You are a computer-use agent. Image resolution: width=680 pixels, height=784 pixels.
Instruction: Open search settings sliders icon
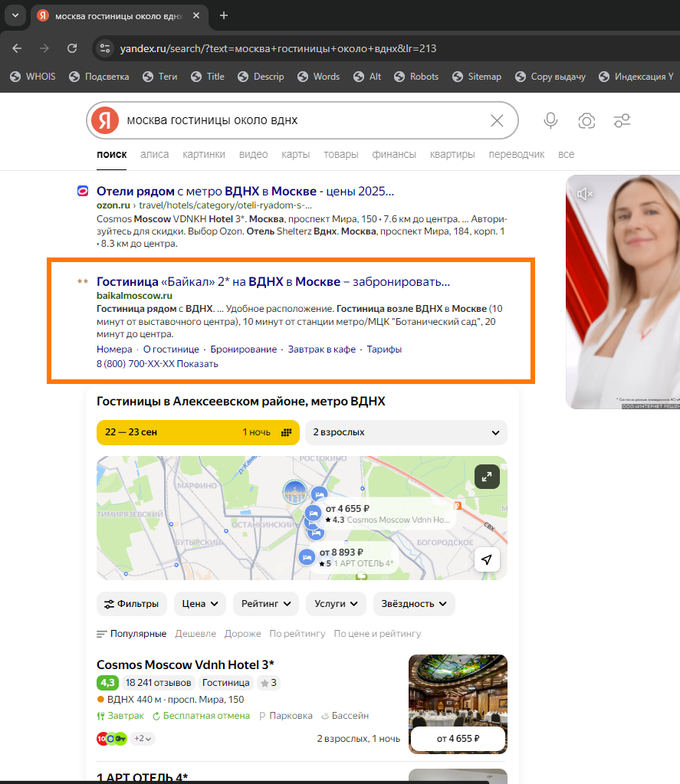pyautogui.click(x=622, y=120)
